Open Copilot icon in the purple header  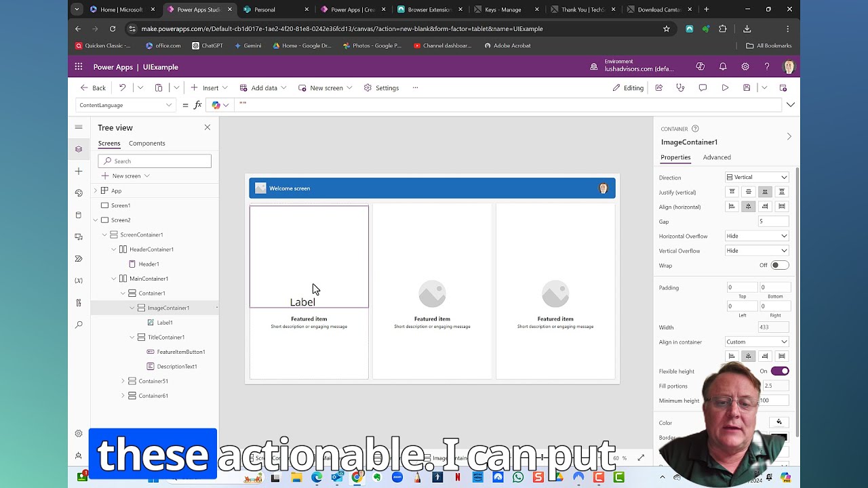click(x=701, y=66)
